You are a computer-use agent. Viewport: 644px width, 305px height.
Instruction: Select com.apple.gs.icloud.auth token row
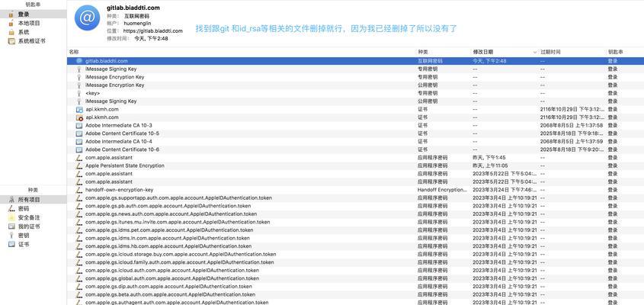pos(355,271)
